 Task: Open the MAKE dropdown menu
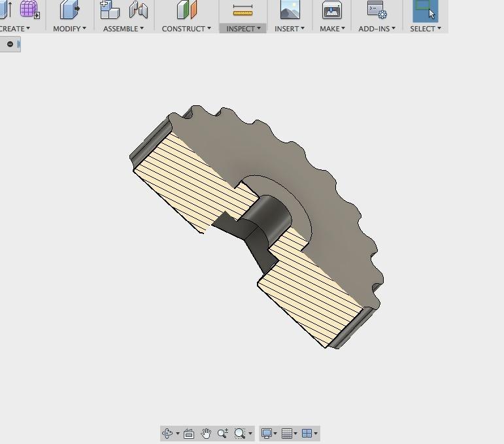point(332,29)
